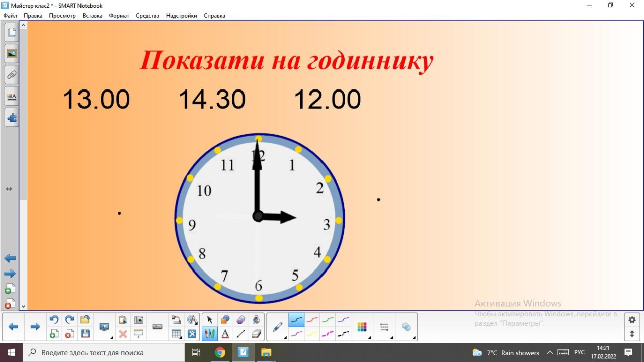Click the Windows search box
The width and height of the screenshot is (644, 362).
[105, 352]
